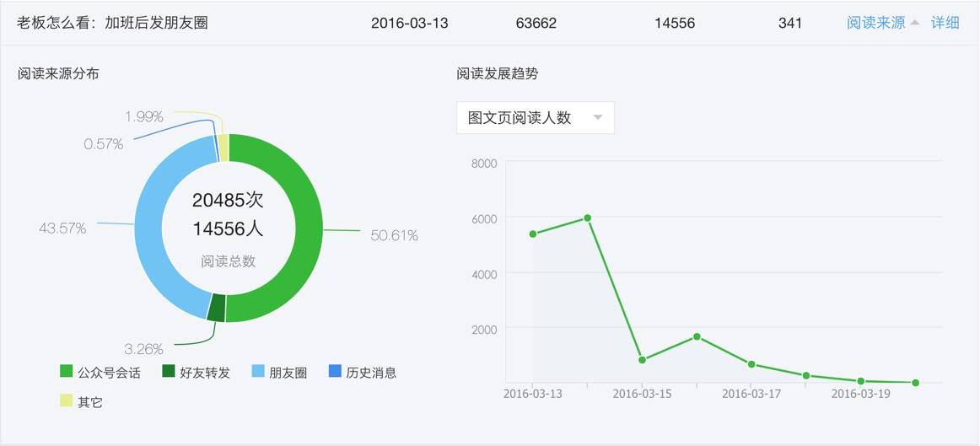Click the 1.99% donut label
This screenshot has height=446, width=980.
coord(143,117)
